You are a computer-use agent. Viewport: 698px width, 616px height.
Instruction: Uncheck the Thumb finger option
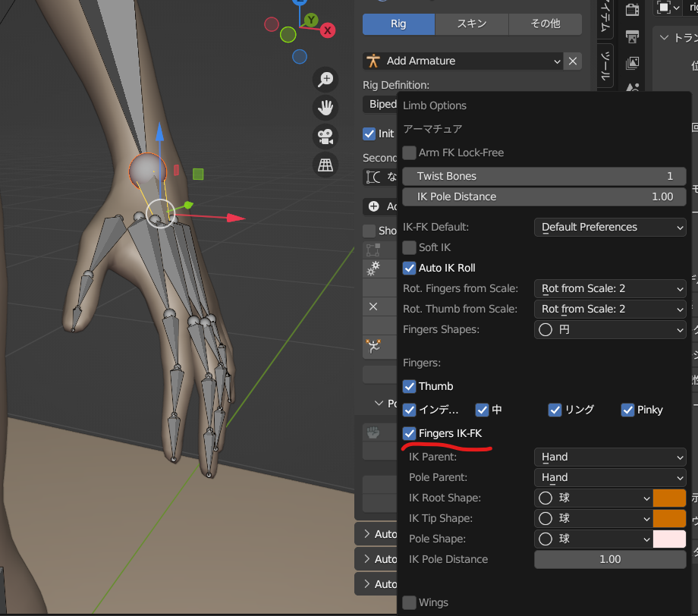[409, 386]
